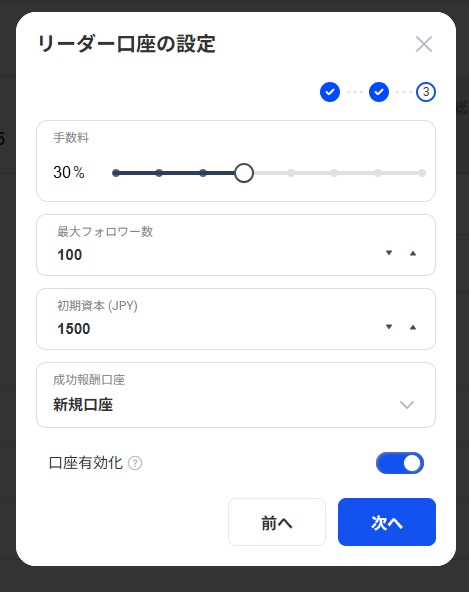Open the 新規口座 selection box
469x592 pixels.
236,395
